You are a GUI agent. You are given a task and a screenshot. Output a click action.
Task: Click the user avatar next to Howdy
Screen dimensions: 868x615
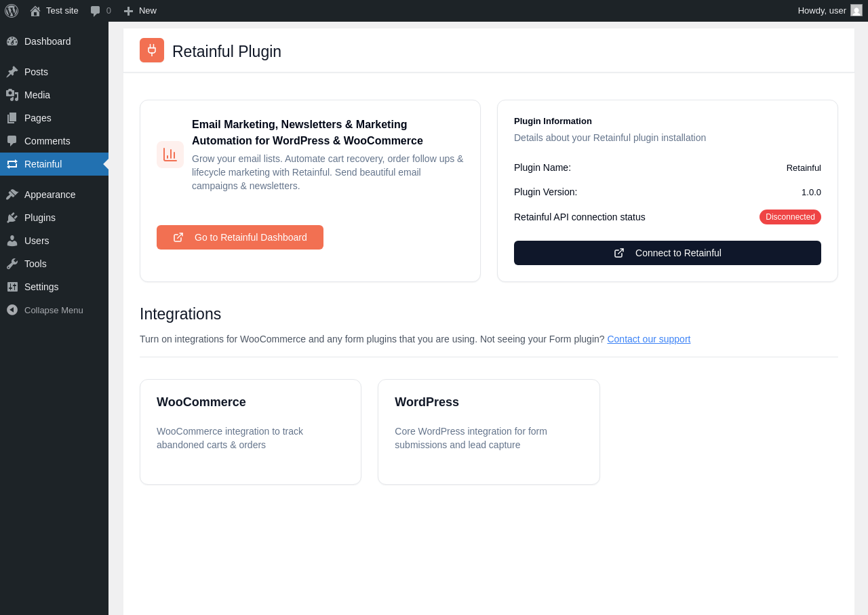pos(856,10)
